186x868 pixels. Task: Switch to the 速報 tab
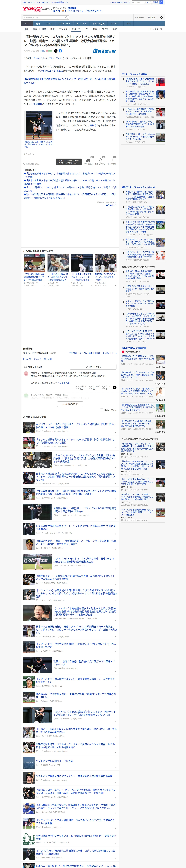click(38, 24)
